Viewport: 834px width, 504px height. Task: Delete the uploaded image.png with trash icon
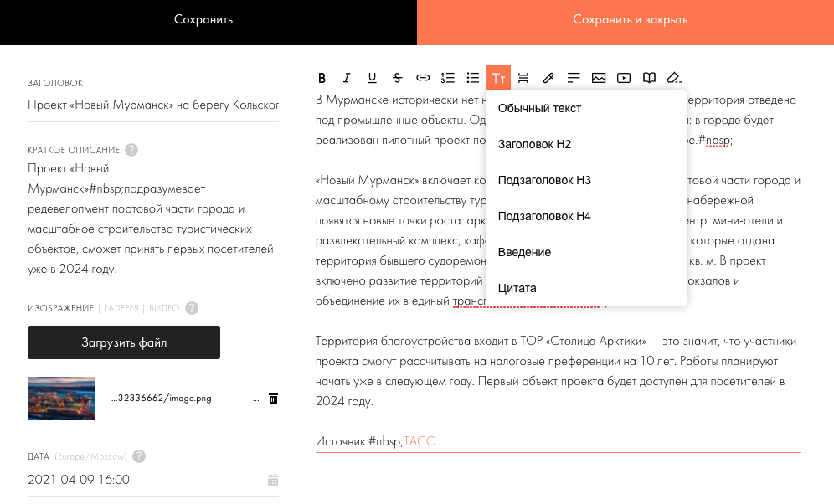point(272,399)
